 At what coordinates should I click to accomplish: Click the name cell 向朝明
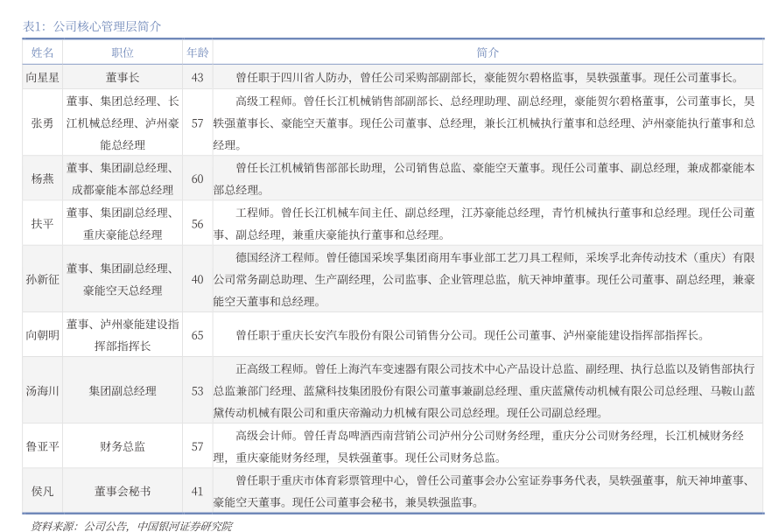coord(42,334)
